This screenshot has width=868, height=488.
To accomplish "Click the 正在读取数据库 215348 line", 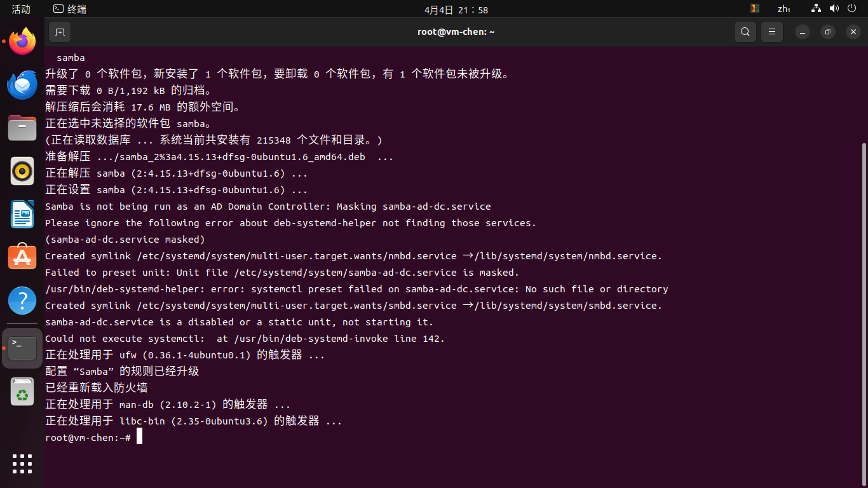I will (x=214, y=140).
